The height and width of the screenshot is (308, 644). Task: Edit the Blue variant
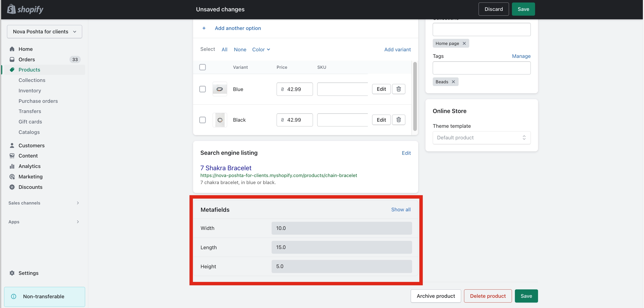[x=381, y=89]
